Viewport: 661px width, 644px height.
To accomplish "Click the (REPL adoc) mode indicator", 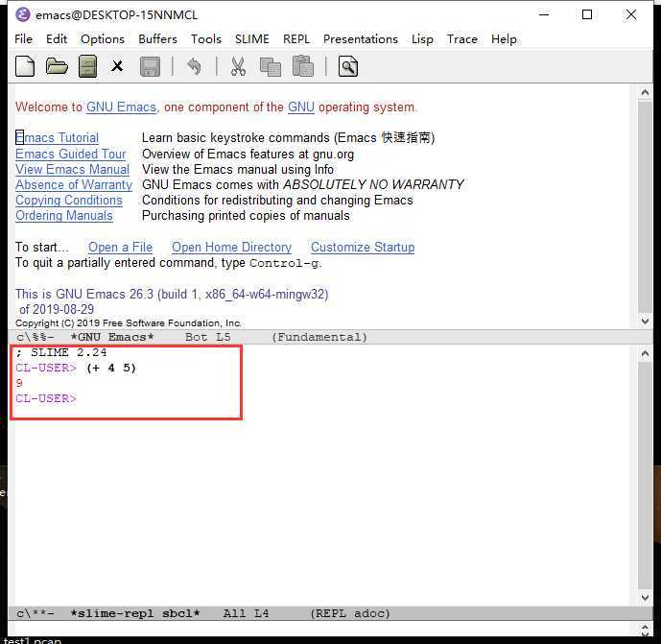I will click(x=350, y=613).
